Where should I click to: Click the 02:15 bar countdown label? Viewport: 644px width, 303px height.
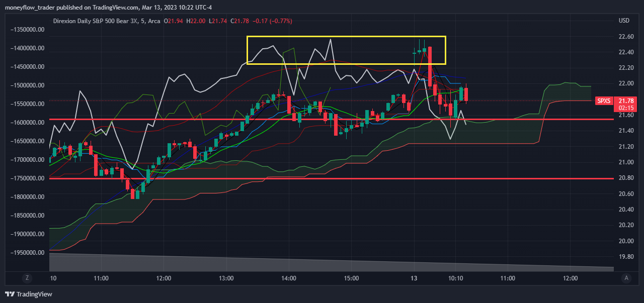point(626,108)
